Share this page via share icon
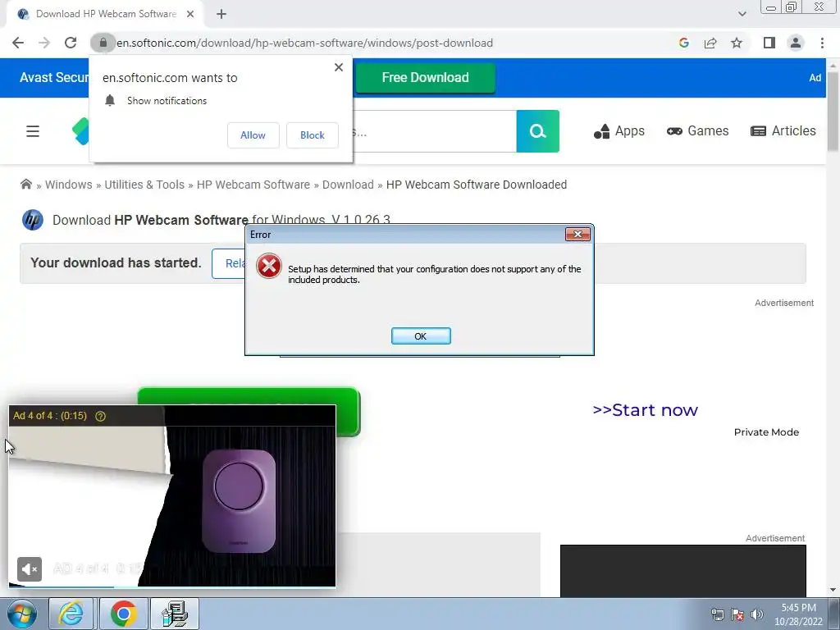This screenshot has width=840, height=630. point(710,43)
